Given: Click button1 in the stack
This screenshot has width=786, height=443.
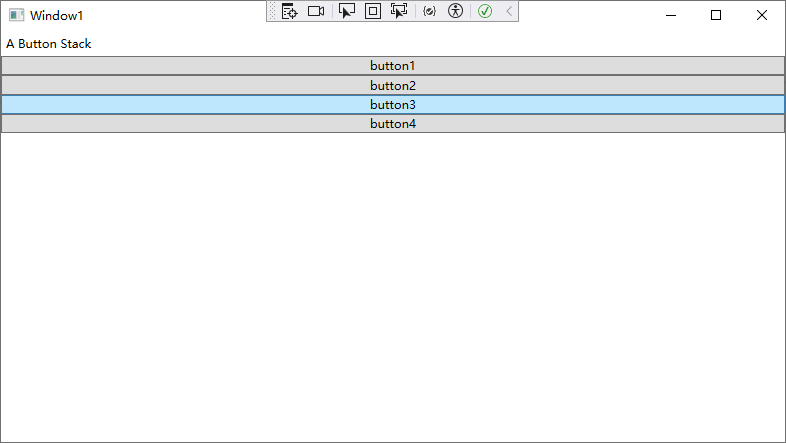Looking at the screenshot, I should click(x=393, y=66).
